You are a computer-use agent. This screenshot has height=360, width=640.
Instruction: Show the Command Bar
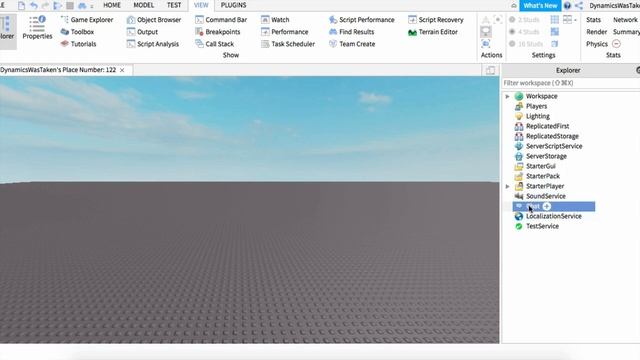pyautogui.click(x=221, y=20)
